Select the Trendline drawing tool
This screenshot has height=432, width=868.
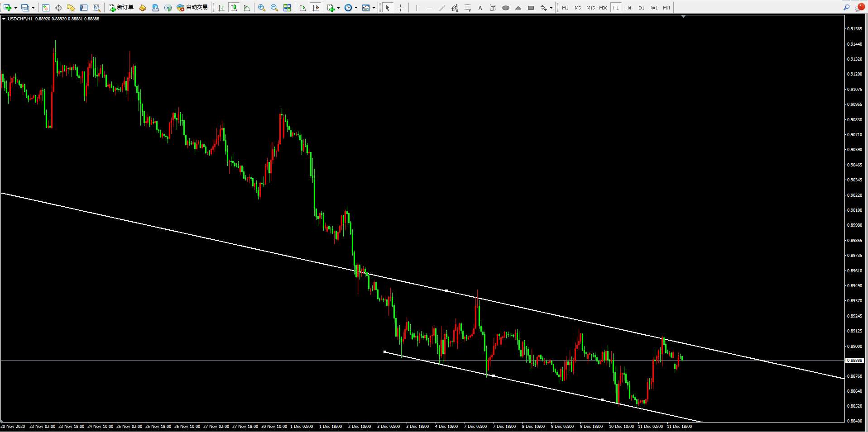(442, 8)
